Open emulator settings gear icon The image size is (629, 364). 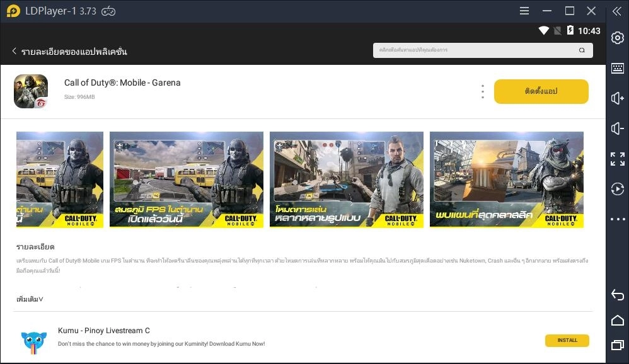pyautogui.click(x=618, y=38)
